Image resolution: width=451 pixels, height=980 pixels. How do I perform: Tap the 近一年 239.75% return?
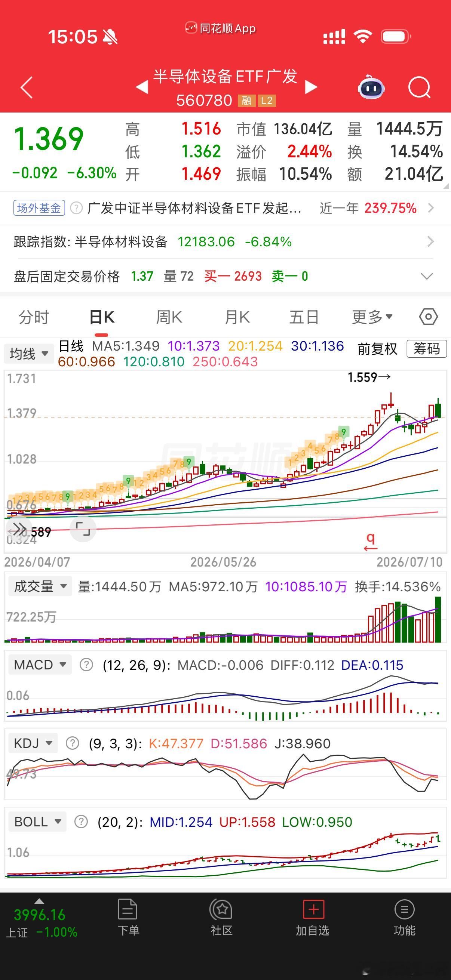pos(368,208)
